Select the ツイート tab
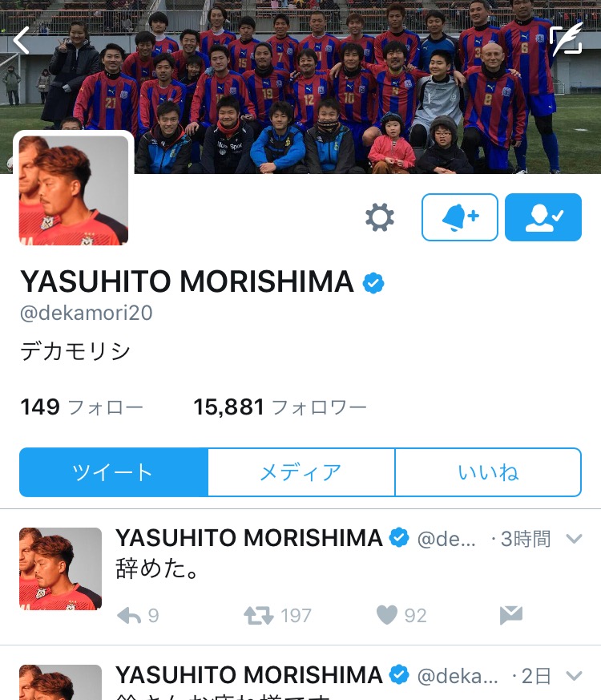Screen dimensions: 601x700 [114, 472]
